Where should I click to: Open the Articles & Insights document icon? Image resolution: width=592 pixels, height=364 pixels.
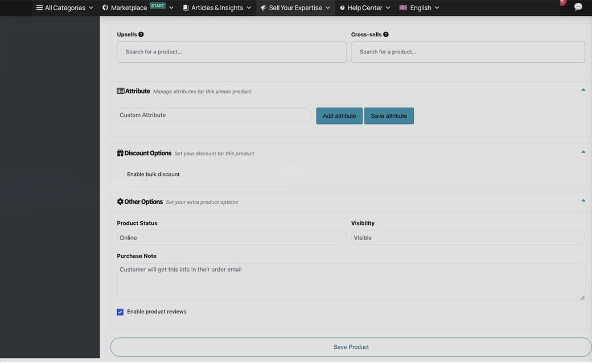pyautogui.click(x=184, y=7)
